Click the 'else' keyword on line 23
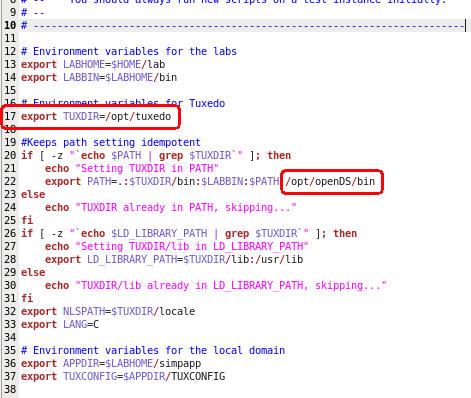This screenshot has height=398, width=471. (x=33, y=194)
